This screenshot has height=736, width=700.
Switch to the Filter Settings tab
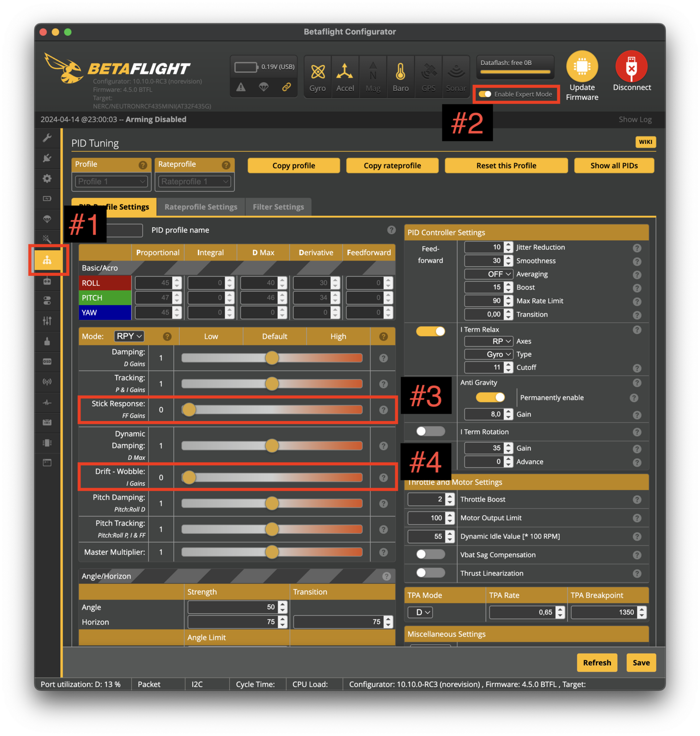pos(278,207)
